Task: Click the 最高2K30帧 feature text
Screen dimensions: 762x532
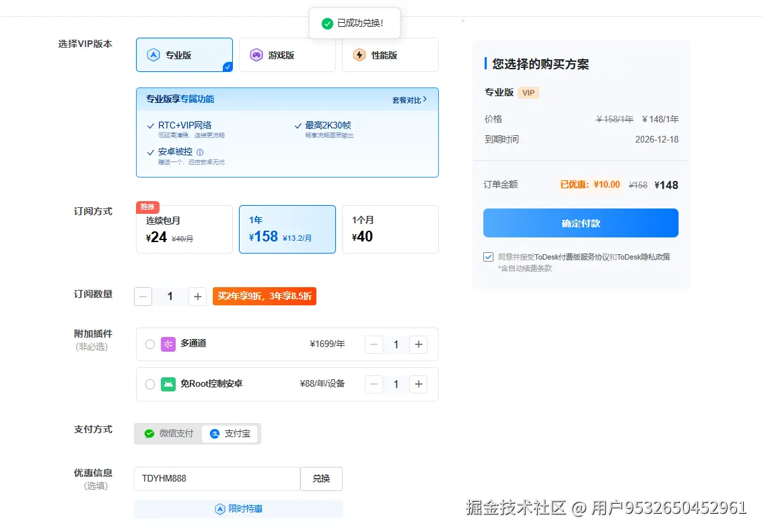Action: click(x=328, y=125)
